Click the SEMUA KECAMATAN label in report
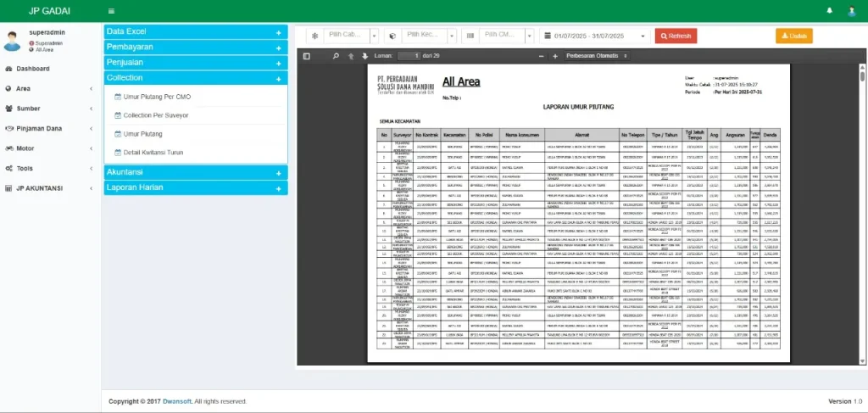This screenshot has width=868, height=413. pos(400,120)
